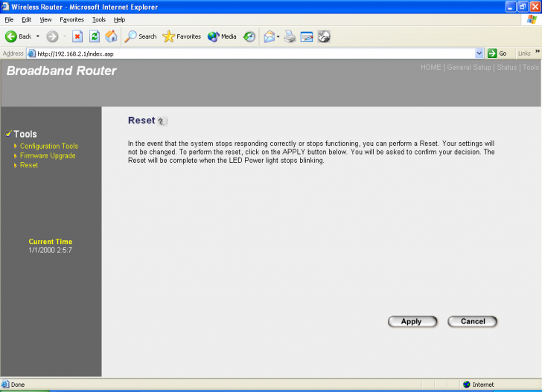Viewport: 542px width, 392px height.
Task: Open the History icon in toolbar
Action: coord(249,36)
